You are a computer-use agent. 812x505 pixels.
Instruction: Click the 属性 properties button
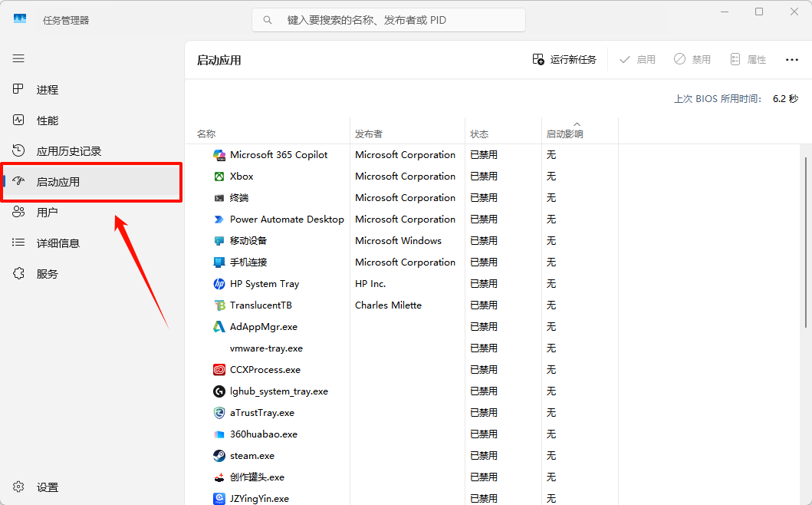(x=748, y=60)
